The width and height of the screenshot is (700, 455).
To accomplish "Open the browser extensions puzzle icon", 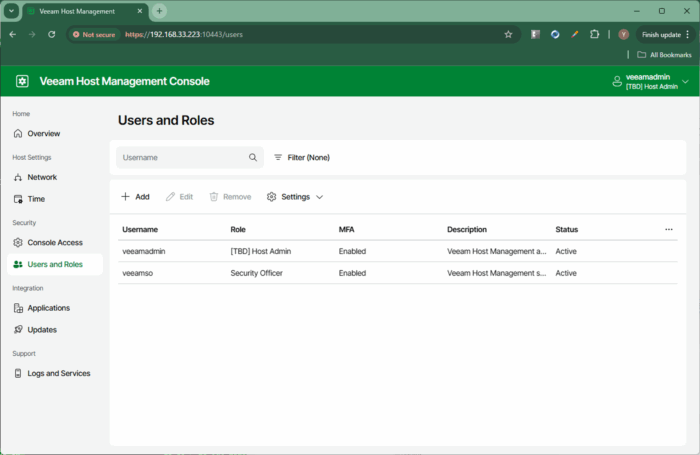I will pyautogui.click(x=594, y=34).
